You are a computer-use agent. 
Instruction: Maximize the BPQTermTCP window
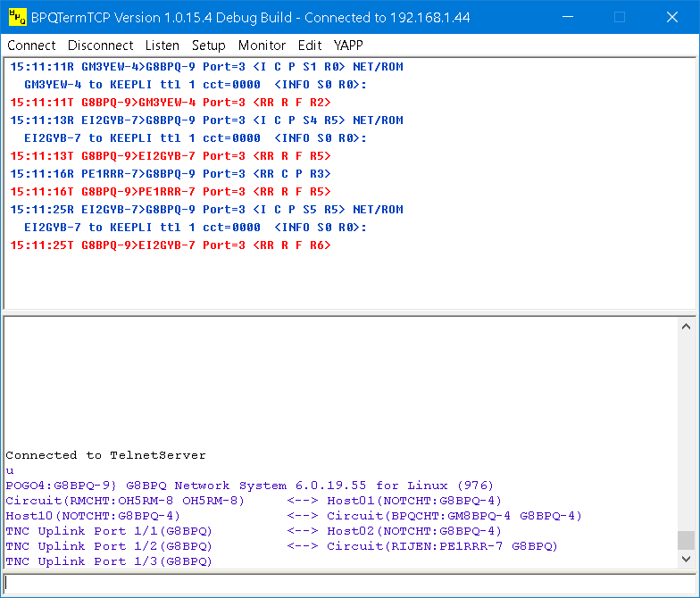tap(619, 18)
